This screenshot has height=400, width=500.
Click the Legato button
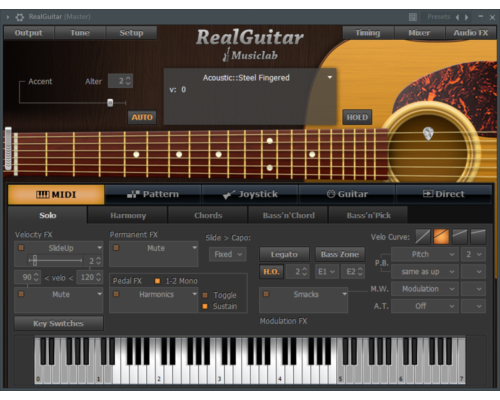coord(284,254)
